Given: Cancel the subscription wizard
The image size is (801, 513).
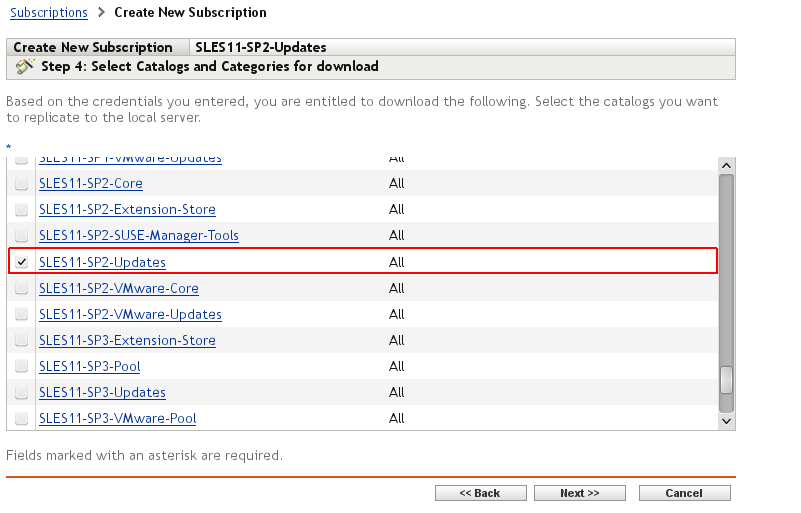Looking at the screenshot, I should pyautogui.click(x=684, y=493).
